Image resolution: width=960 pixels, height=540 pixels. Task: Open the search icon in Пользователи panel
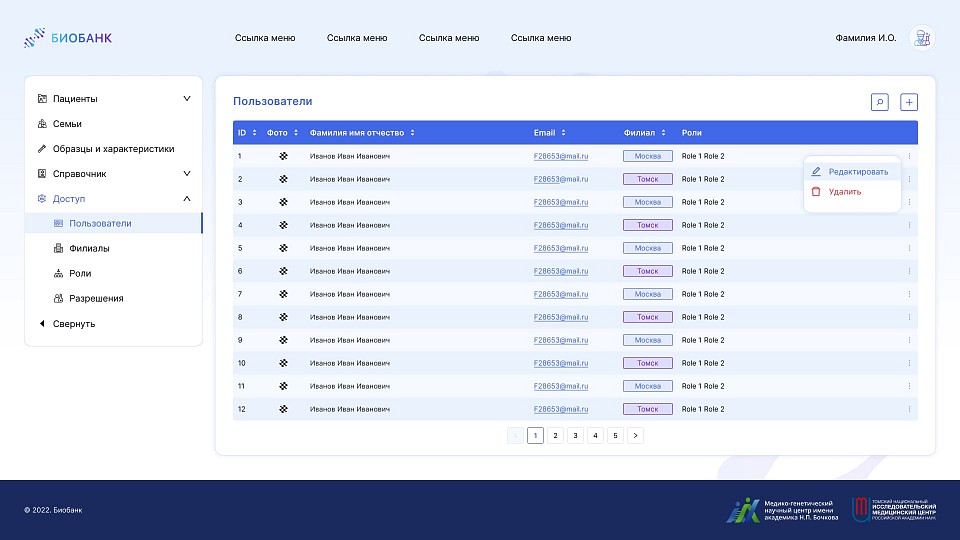(x=880, y=102)
